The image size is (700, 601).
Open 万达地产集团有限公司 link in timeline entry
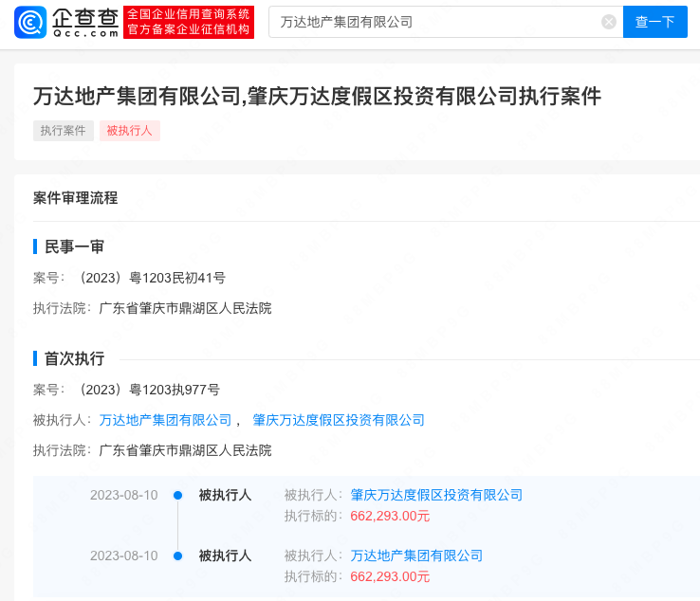pyautogui.click(x=416, y=555)
